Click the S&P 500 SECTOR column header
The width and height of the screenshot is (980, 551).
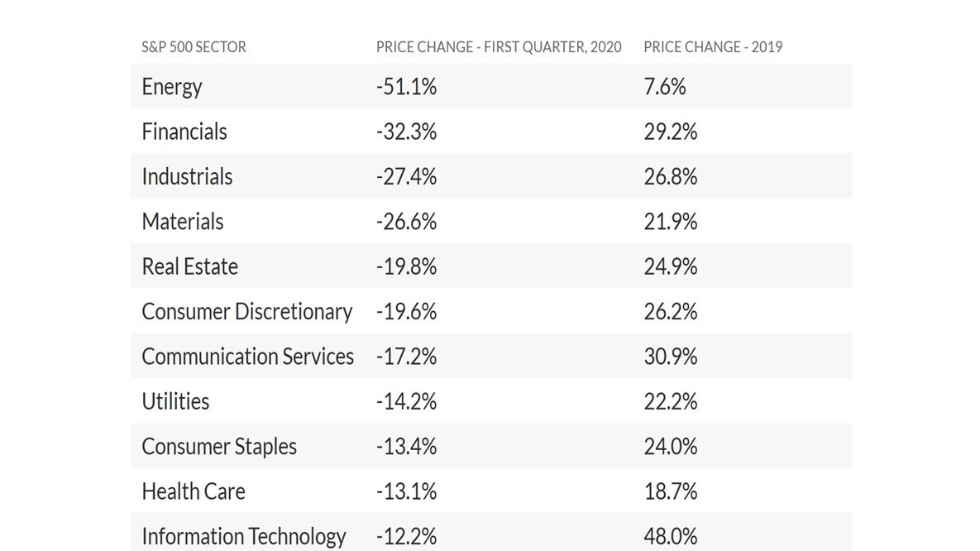point(194,47)
